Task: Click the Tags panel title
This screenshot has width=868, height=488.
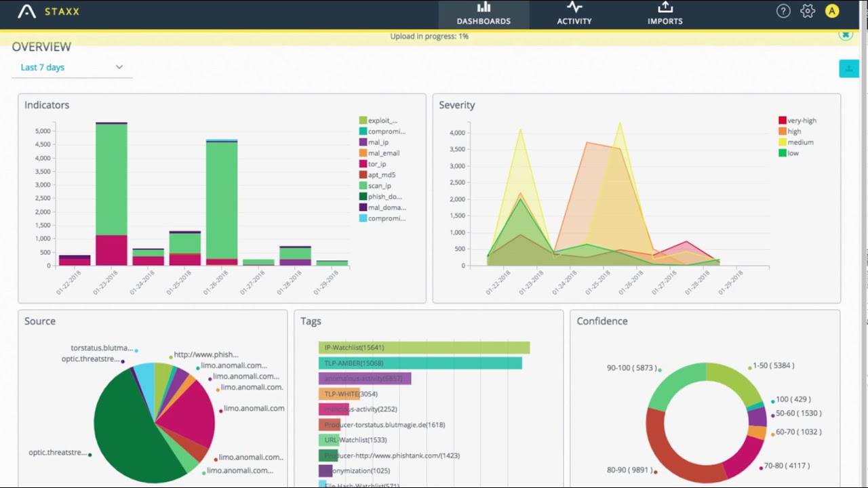Action: coord(311,321)
